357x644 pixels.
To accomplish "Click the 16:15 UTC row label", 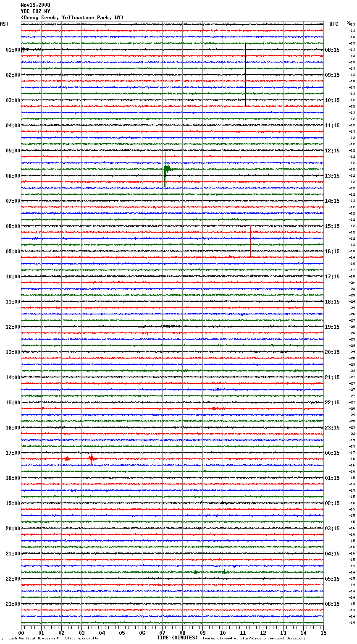I will pos(332,251).
